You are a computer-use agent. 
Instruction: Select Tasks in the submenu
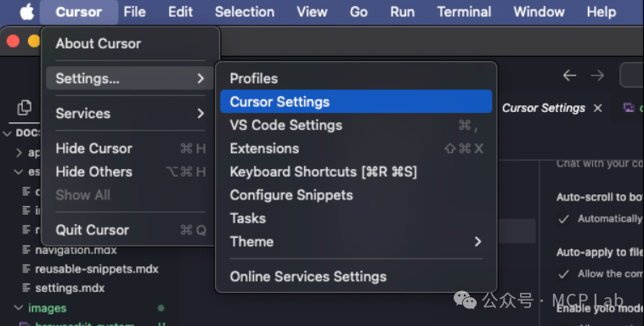(x=356, y=218)
